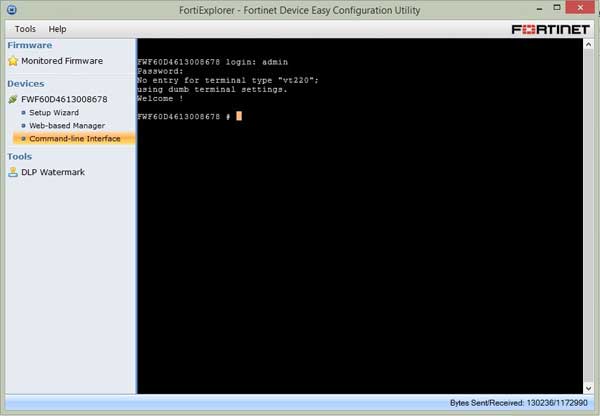Image resolution: width=600 pixels, height=416 pixels.
Task: Close the FortiExplorer window
Action: pos(580,8)
